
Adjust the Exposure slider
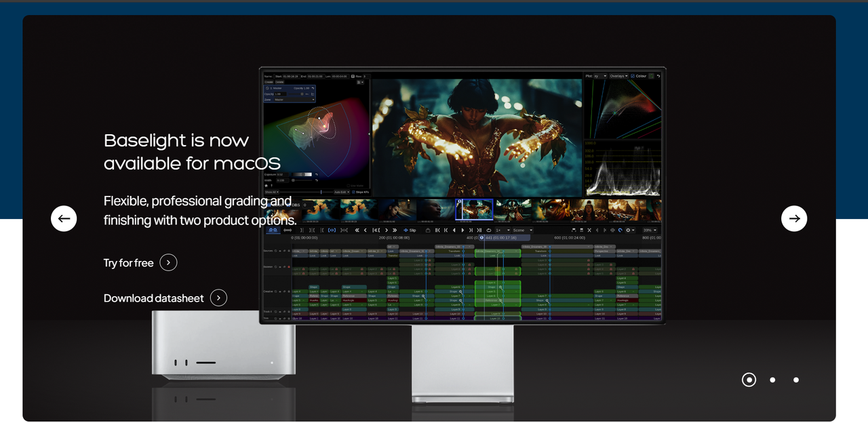302,174
